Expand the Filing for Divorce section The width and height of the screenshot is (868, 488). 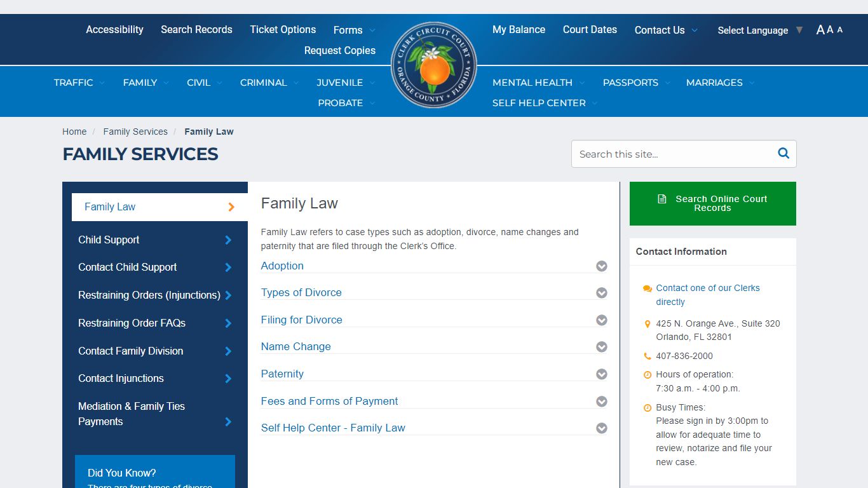click(x=434, y=320)
